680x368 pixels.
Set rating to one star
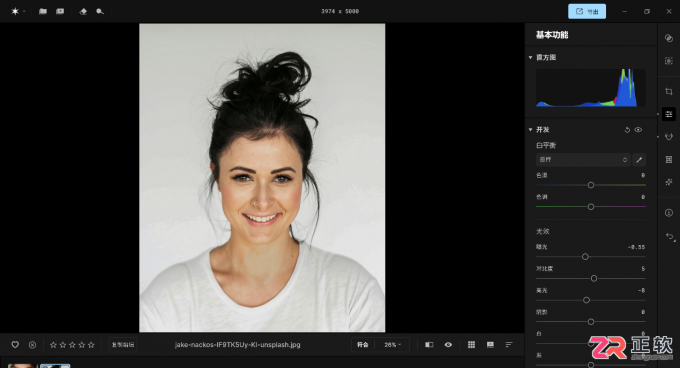tap(53, 345)
